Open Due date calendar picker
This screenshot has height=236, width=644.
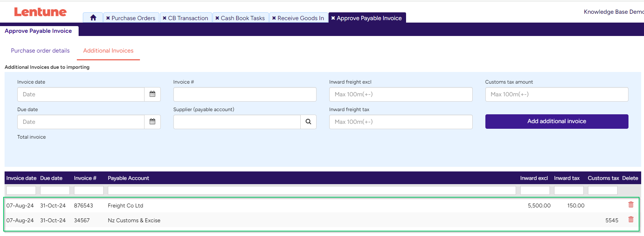(152, 122)
